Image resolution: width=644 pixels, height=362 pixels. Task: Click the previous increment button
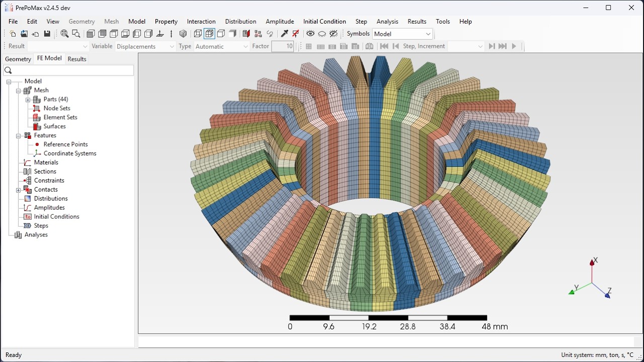click(x=395, y=46)
